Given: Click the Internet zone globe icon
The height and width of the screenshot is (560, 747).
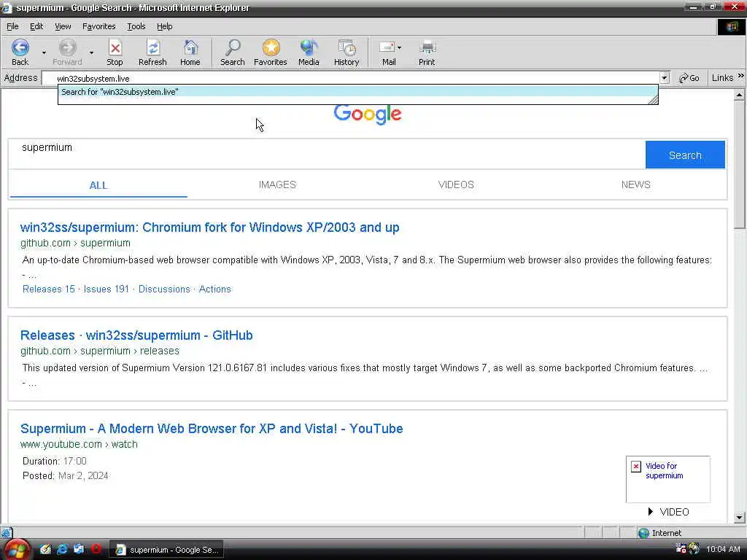Looking at the screenshot, I should pyautogui.click(x=643, y=533).
